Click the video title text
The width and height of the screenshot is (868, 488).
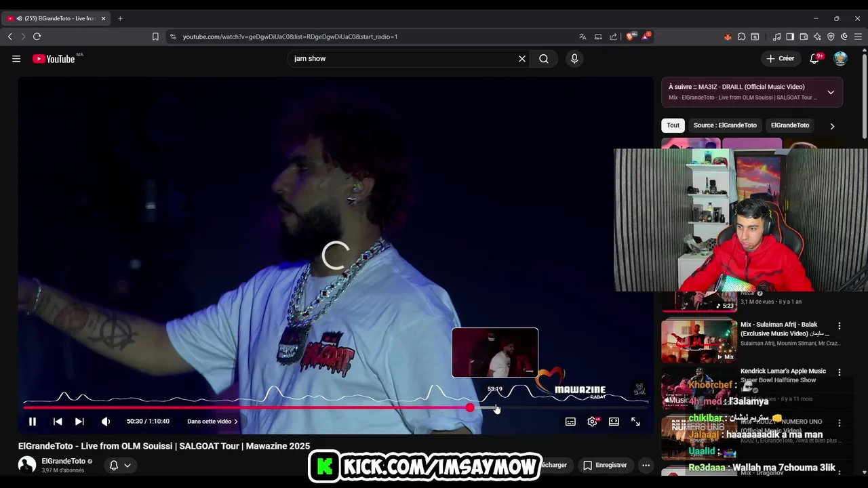[164, 446]
